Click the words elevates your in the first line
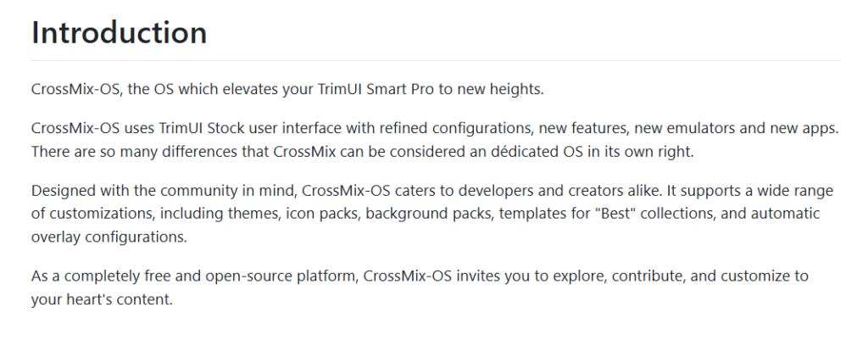Image resolution: width=868 pixels, height=346 pixels. click(269, 90)
